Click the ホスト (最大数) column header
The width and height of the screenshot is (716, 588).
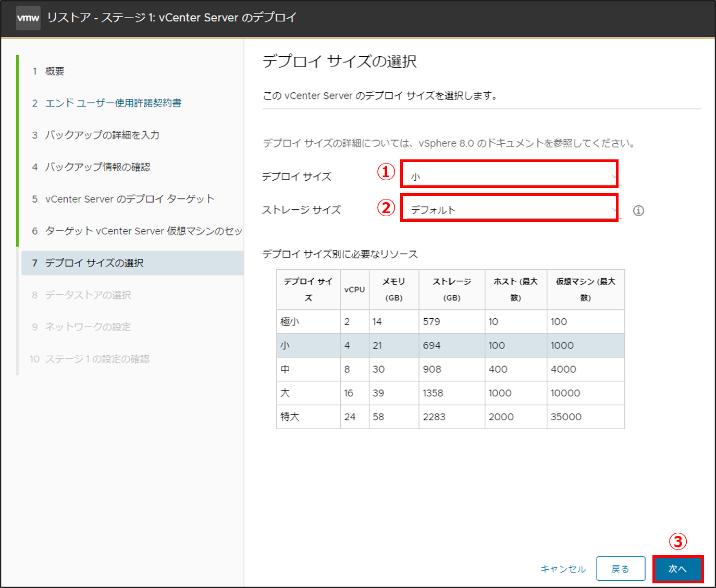[516, 290]
